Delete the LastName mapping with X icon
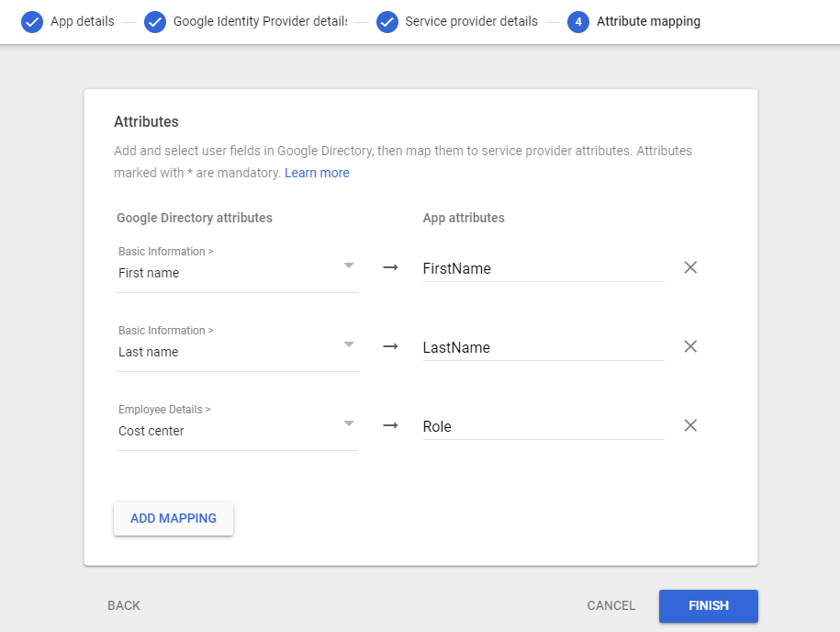The width and height of the screenshot is (840, 632). (690, 346)
